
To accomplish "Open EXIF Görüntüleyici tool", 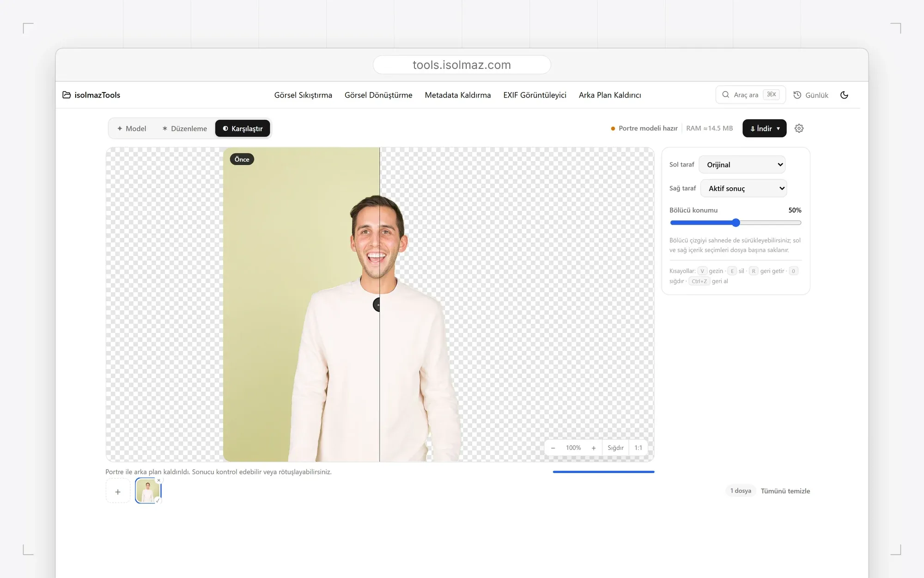I will click(x=535, y=95).
